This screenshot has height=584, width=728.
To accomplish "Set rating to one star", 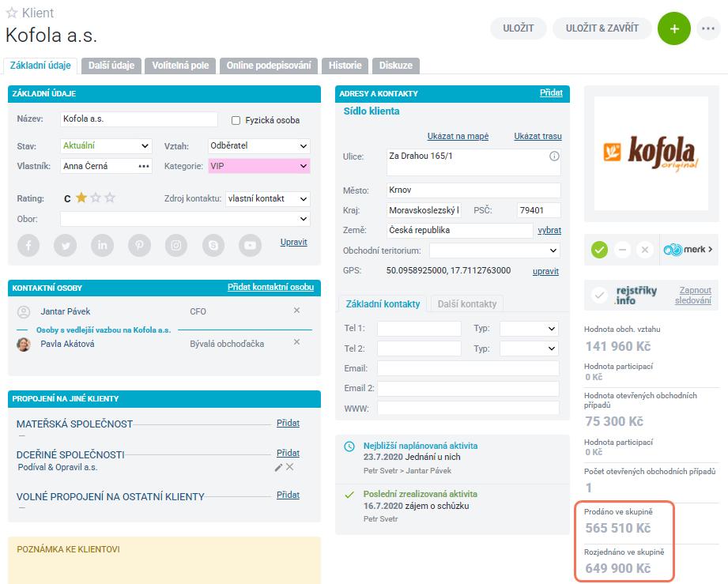I will click(x=81, y=198).
